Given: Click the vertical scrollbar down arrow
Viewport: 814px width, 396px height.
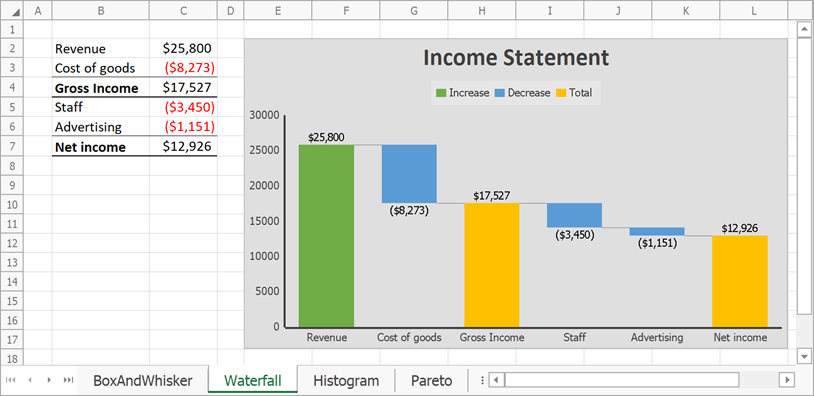Looking at the screenshot, I should 804,356.
